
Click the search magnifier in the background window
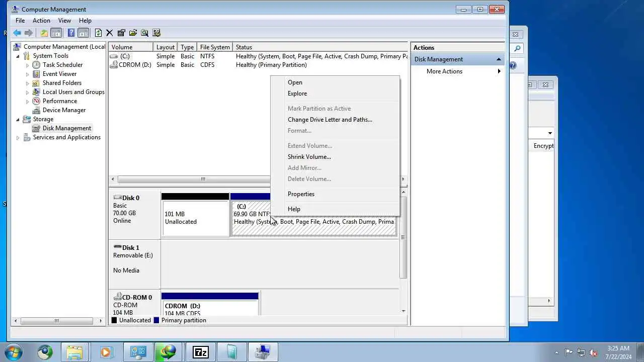(x=517, y=49)
